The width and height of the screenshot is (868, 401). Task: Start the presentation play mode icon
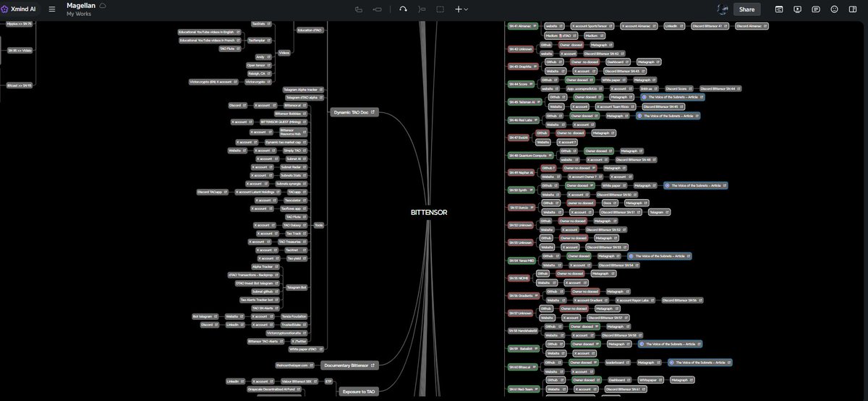tap(797, 9)
